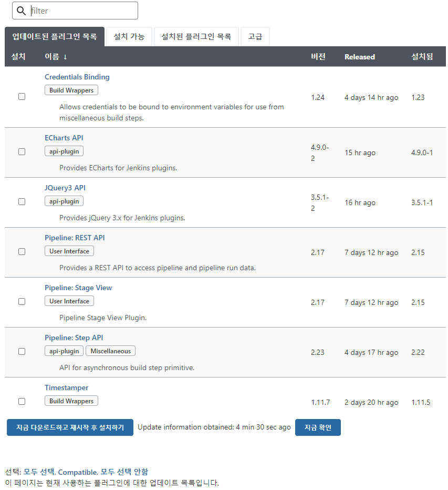Click the 설치 column header

point(18,57)
